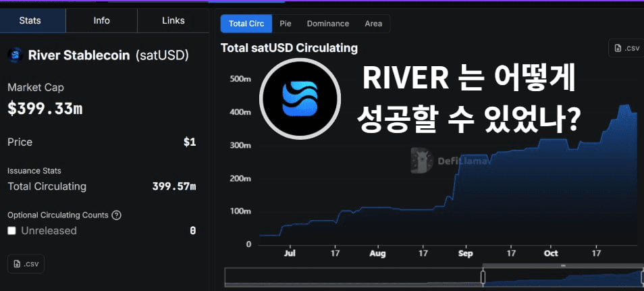Image resolution: width=644 pixels, height=291 pixels.
Task: Switch chart to Area view
Action: (373, 24)
